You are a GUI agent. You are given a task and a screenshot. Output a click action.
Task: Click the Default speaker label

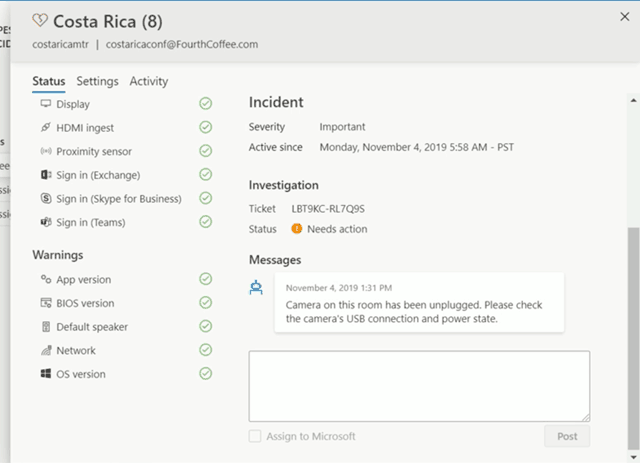[92, 327]
